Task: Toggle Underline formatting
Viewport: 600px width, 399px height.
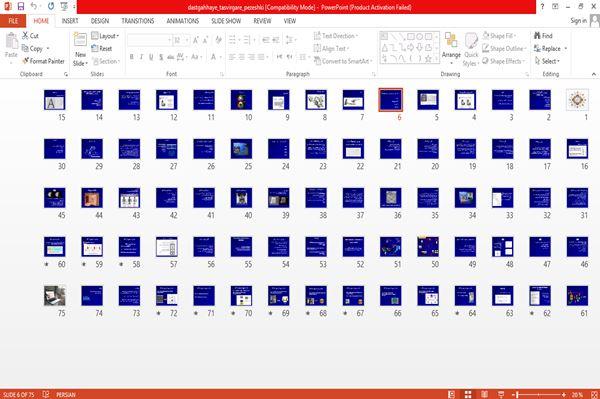Action: (x=151, y=57)
